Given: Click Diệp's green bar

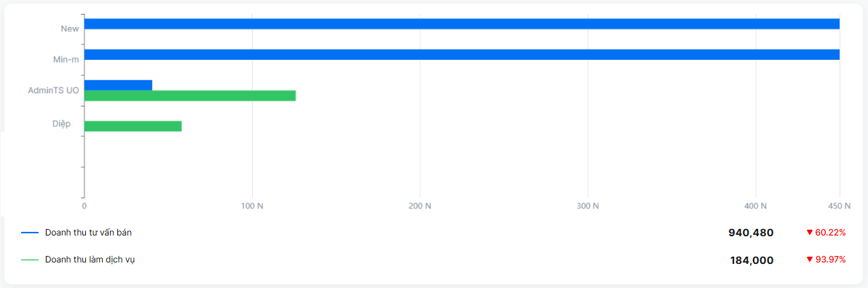Looking at the screenshot, I should [133, 125].
